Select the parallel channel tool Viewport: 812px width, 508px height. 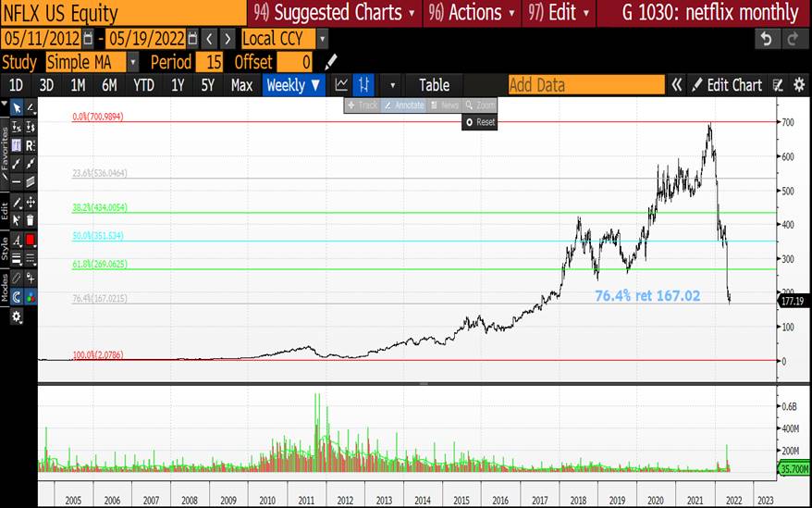click(x=31, y=181)
